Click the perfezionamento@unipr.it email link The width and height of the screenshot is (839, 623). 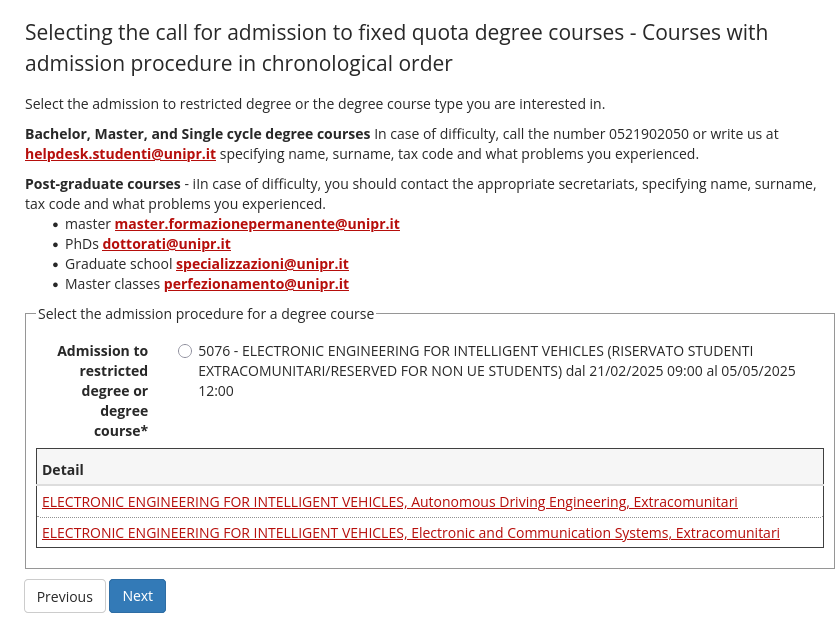point(256,284)
